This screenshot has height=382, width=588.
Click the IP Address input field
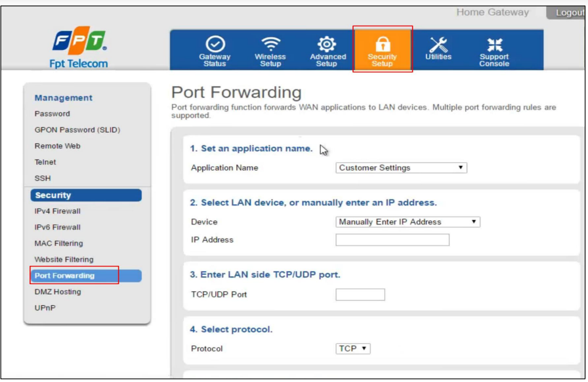pyautogui.click(x=392, y=240)
